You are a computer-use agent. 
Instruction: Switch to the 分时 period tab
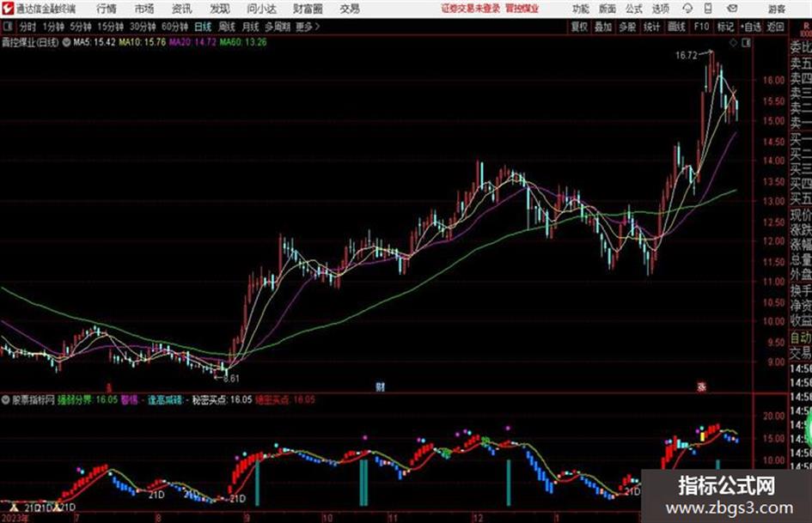(x=27, y=27)
